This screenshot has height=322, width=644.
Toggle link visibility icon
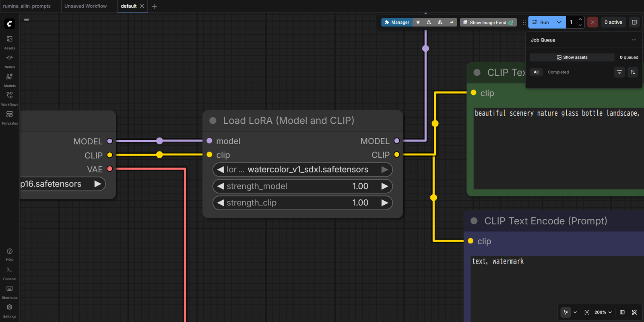[634, 312]
